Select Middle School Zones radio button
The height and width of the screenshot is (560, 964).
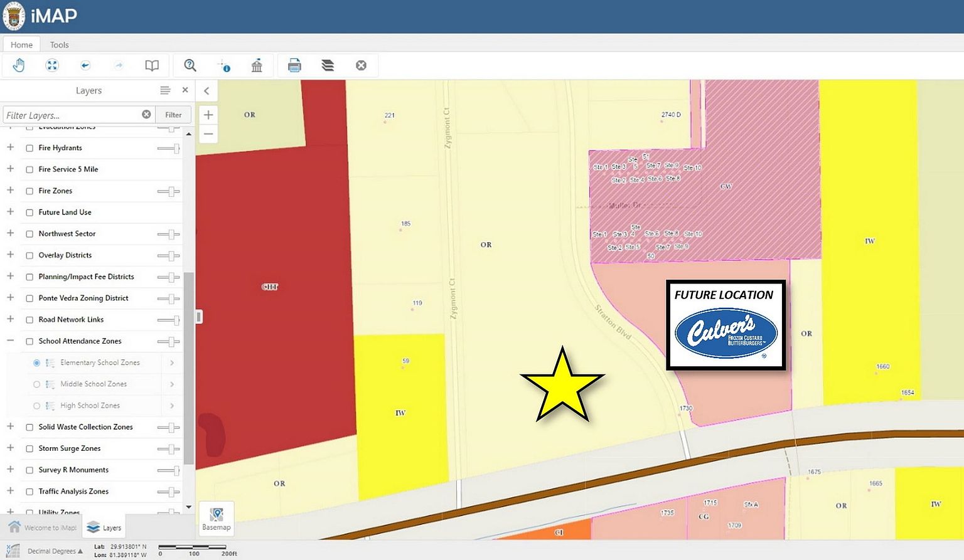tap(36, 384)
